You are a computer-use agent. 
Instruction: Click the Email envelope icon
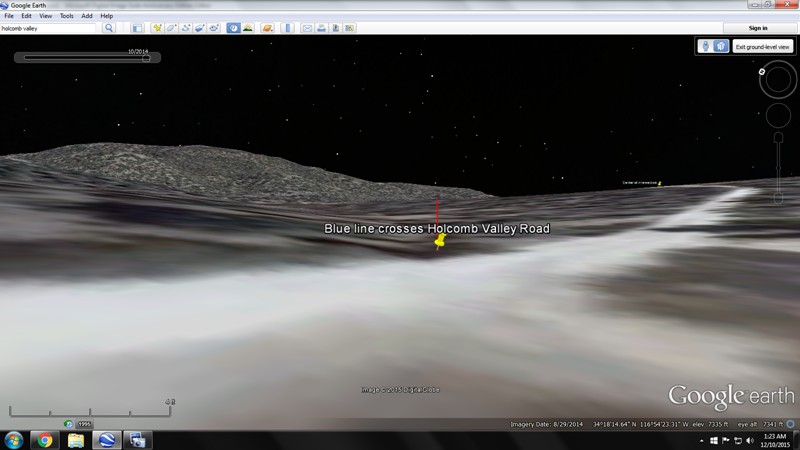307,28
